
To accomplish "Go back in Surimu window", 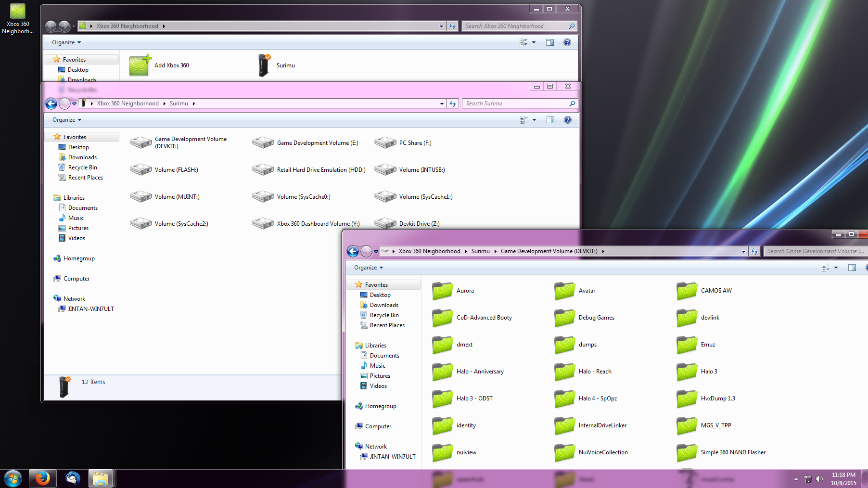I will click(x=51, y=103).
